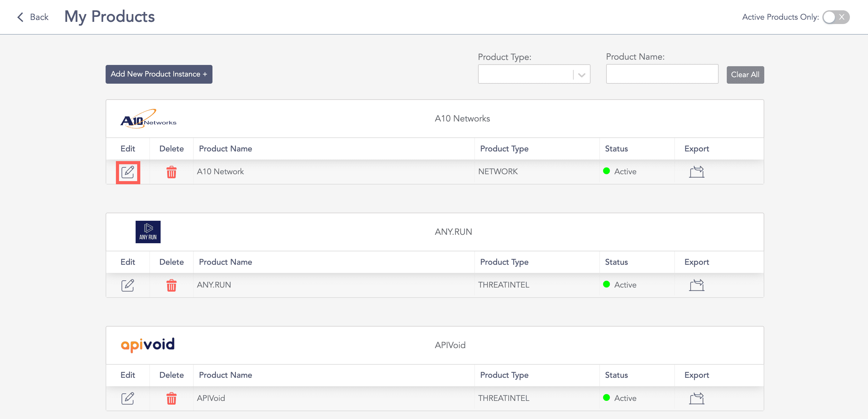Expand the Product Type filter chevron
868x419 pixels.
click(581, 74)
